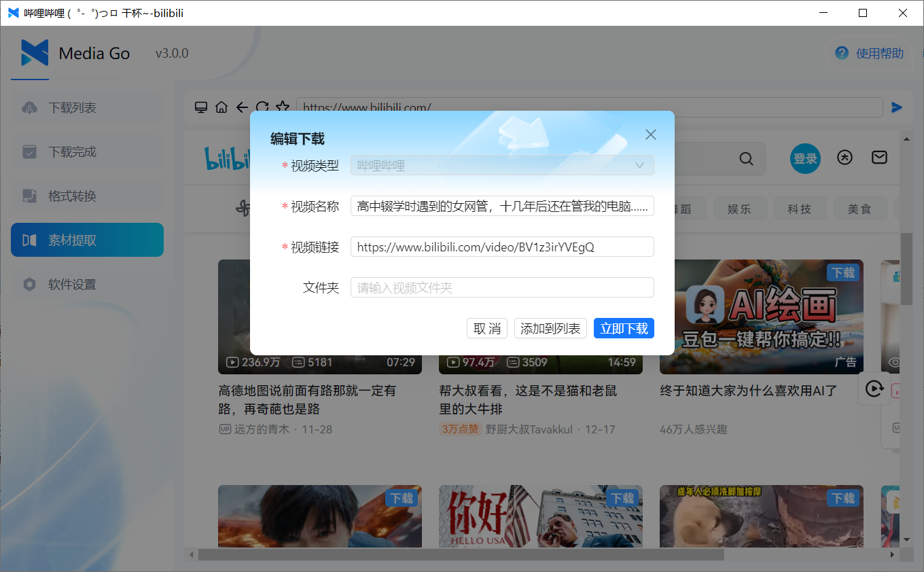Click the 下载完成 checkmark icon
The width and height of the screenshot is (924, 572).
pyautogui.click(x=29, y=151)
